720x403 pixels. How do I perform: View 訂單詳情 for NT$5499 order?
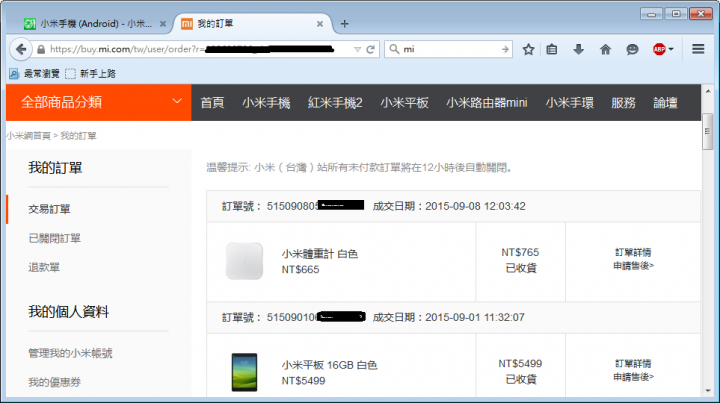633,364
